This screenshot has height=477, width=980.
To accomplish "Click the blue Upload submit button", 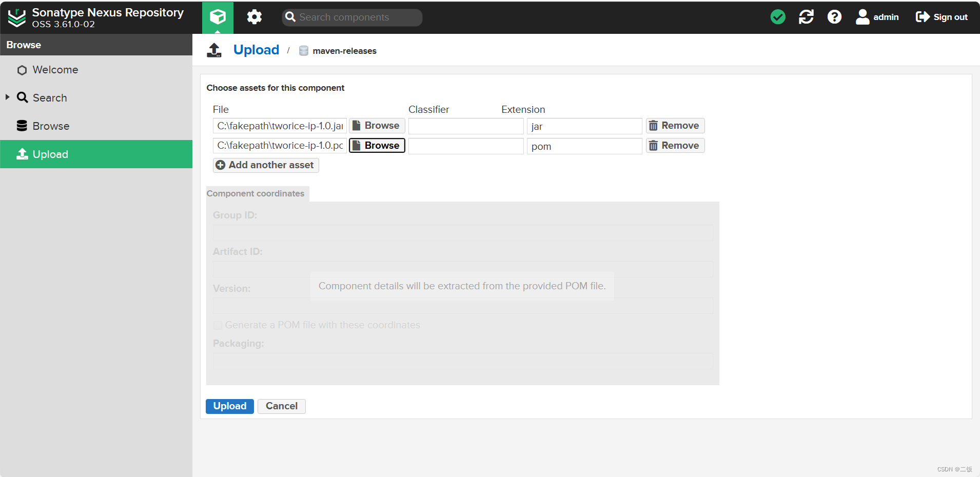I will click(x=229, y=406).
